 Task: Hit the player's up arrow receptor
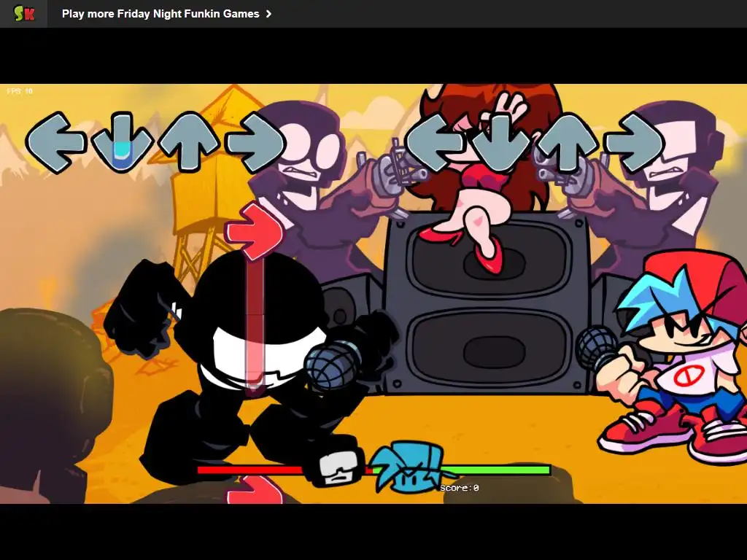coord(568,142)
